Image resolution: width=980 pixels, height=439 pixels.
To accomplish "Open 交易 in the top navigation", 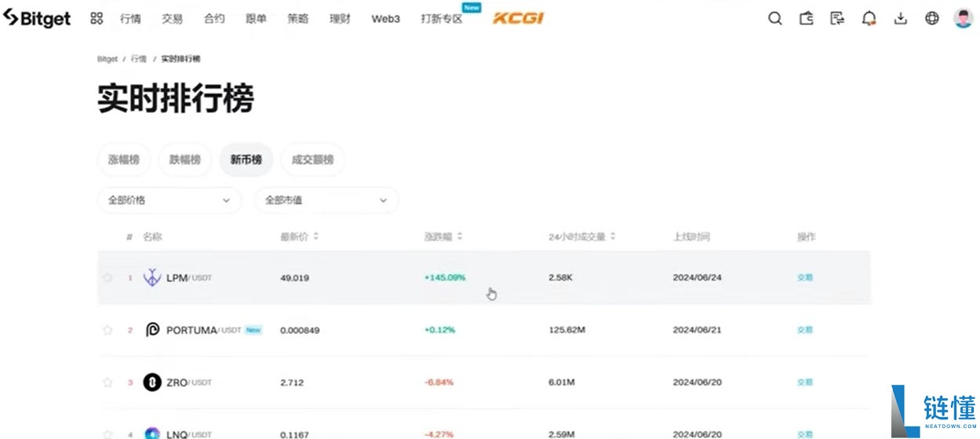I will (173, 19).
